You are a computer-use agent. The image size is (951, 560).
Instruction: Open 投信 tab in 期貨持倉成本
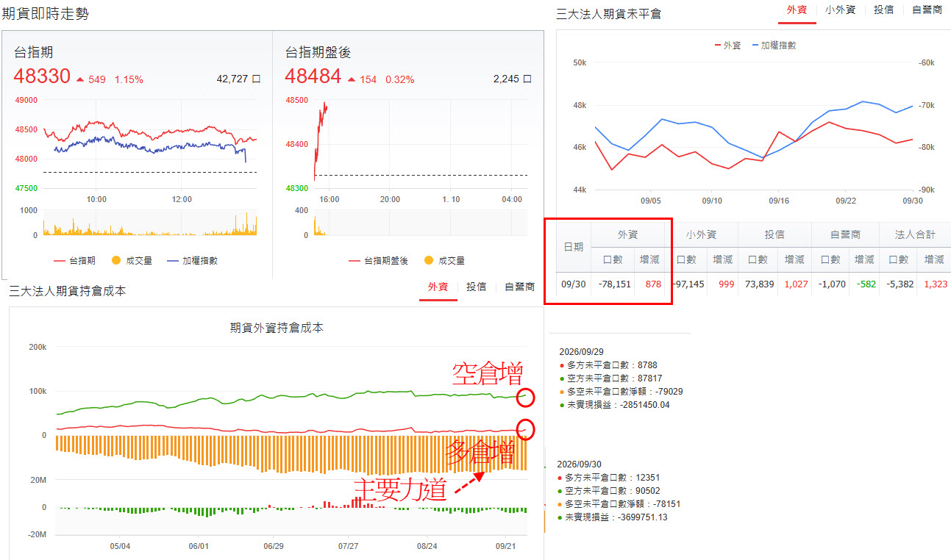(x=477, y=287)
